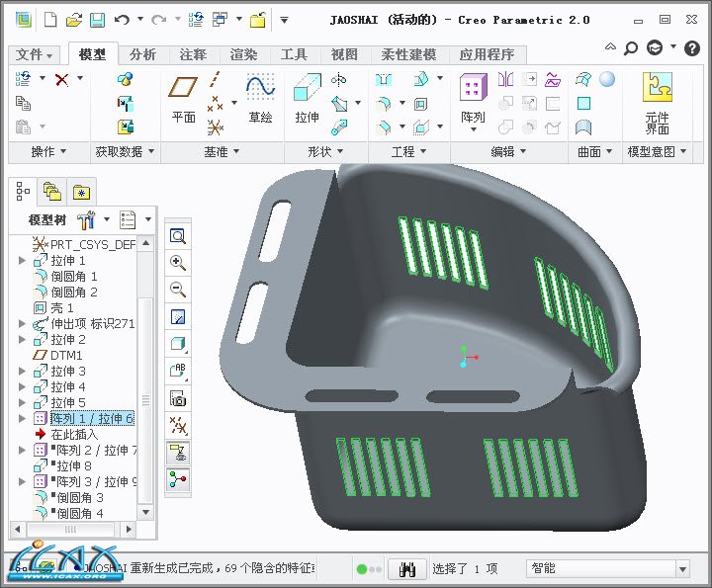The image size is (712, 588).
Task: Click the Windows switch icon
Action: tap(221, 20)
